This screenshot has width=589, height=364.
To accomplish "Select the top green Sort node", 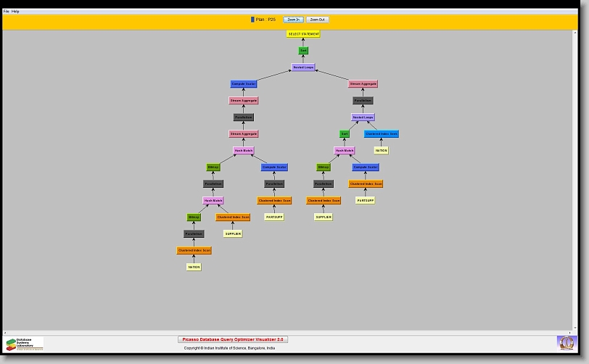I will tap(303, 51).
